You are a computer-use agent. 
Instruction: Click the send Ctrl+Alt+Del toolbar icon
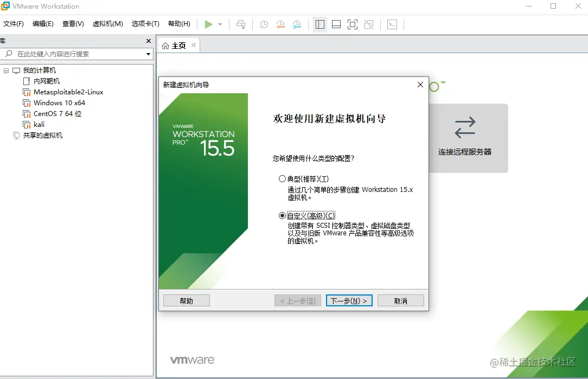coord(241,25)
